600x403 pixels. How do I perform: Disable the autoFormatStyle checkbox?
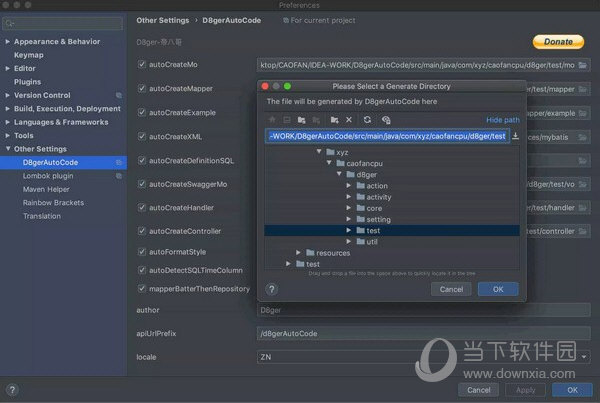142,252
